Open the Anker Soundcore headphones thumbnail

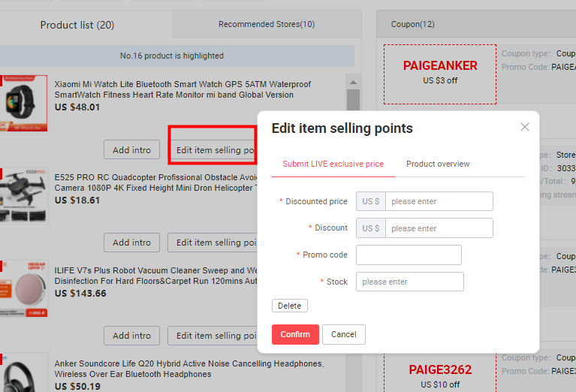pyautogui.click(x=23, y=373)
